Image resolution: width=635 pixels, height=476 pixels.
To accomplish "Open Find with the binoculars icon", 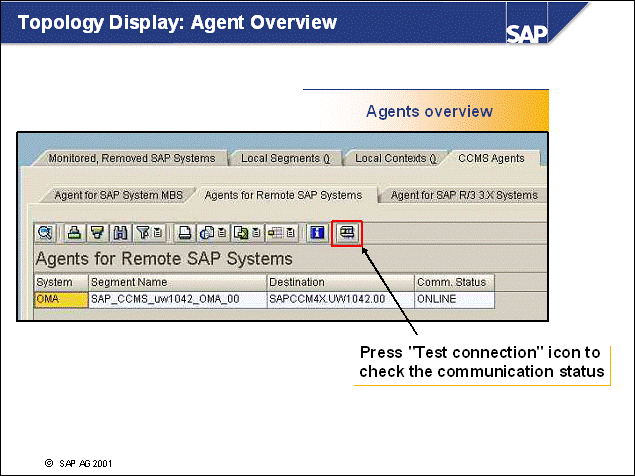I will (x=121, y=233).
